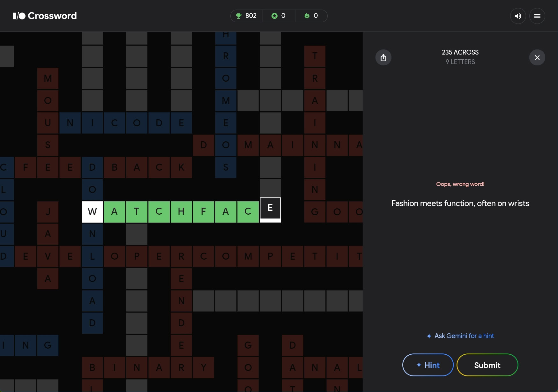This screenshot has width=558, height=392.
Task: Click the T cell atop TRAINING column
Action: coord(315,56)
